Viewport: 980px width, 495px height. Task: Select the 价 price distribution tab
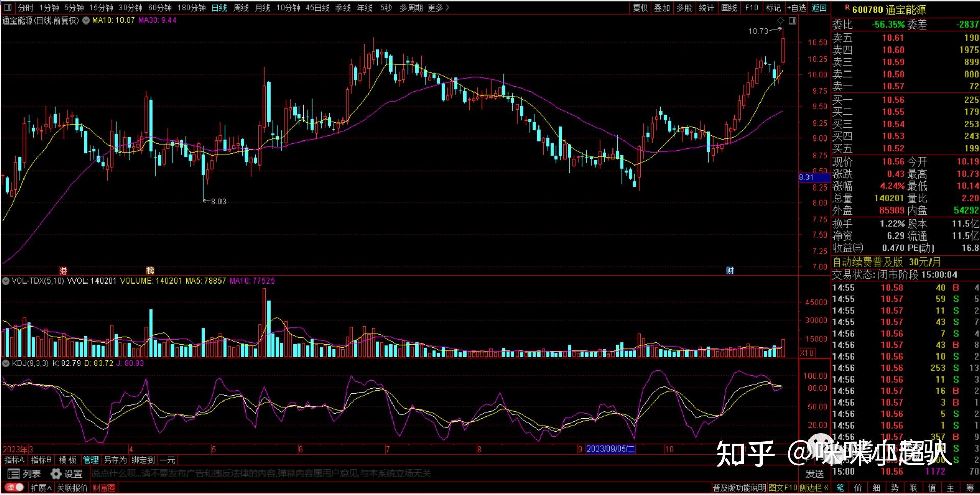858,488
